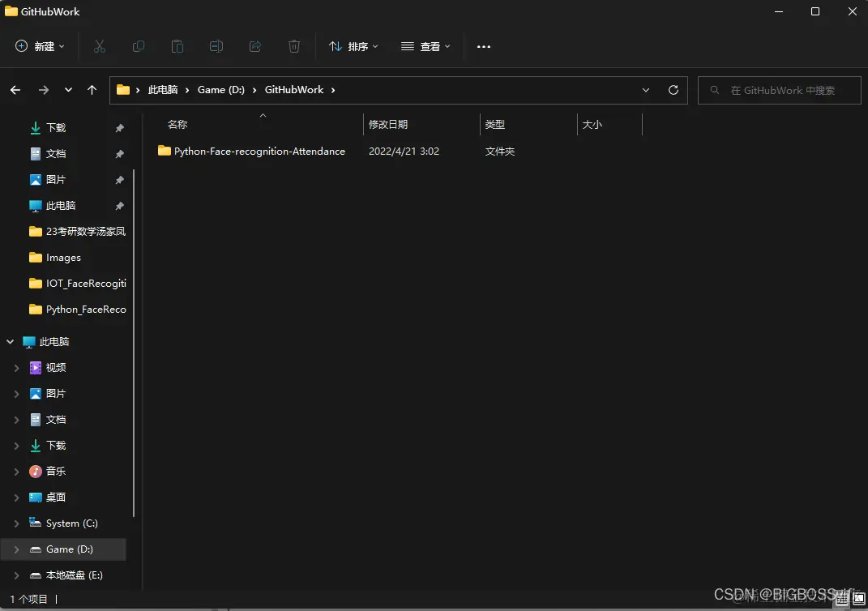Click the Cut scissors icon
This screenshot has width=868, height=611.
tap(100, 46)
